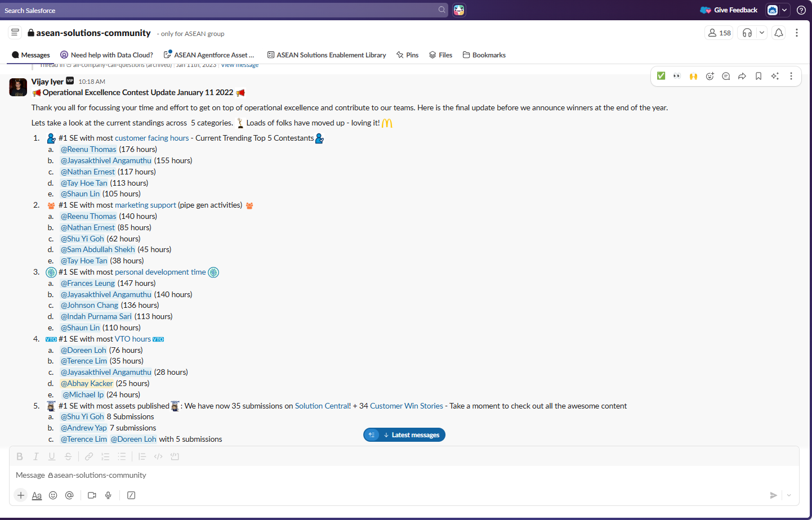This screenshot has width=812, height=520.
Task: Open the add reaction emoji picker
Action: 710,77
